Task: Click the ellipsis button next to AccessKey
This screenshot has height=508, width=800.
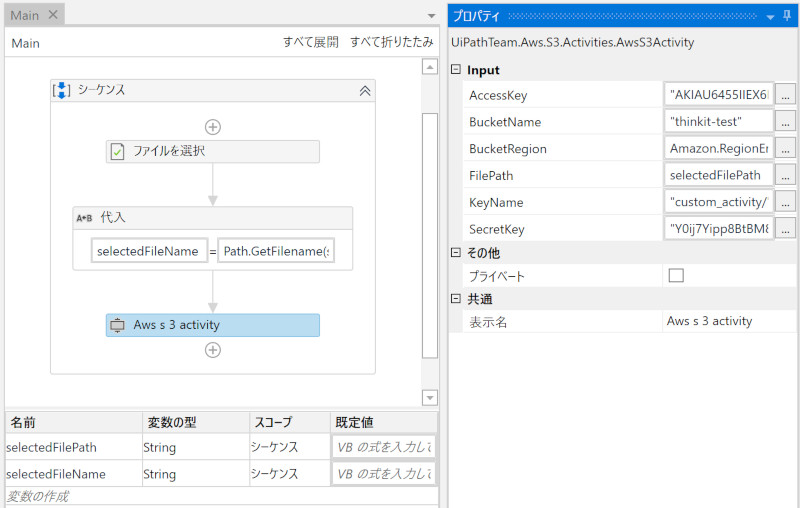Action: 786,95
